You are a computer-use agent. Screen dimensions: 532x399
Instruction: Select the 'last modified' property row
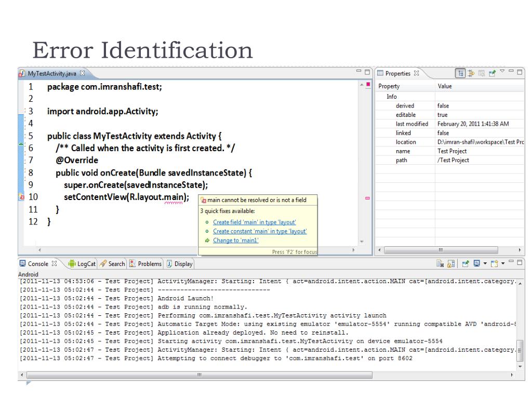click(x=450, y=124)
